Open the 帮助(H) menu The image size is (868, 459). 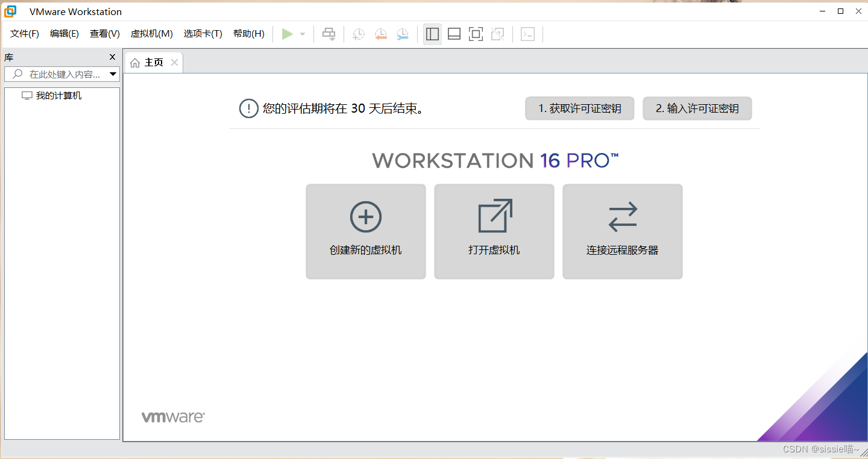tap(249, 34)
